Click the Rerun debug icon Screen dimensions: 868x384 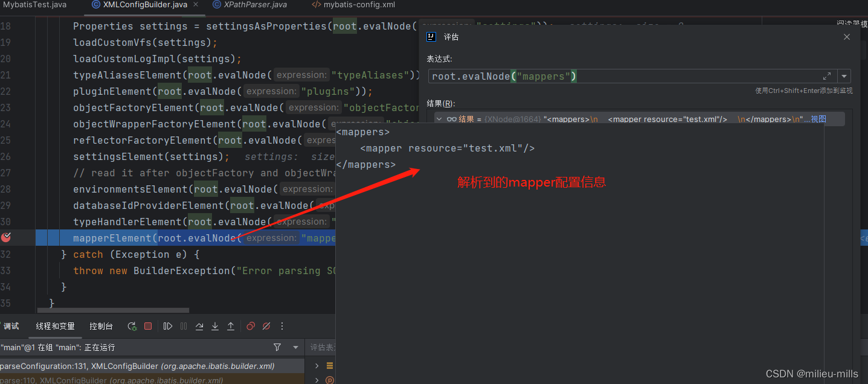pos(132,326)
